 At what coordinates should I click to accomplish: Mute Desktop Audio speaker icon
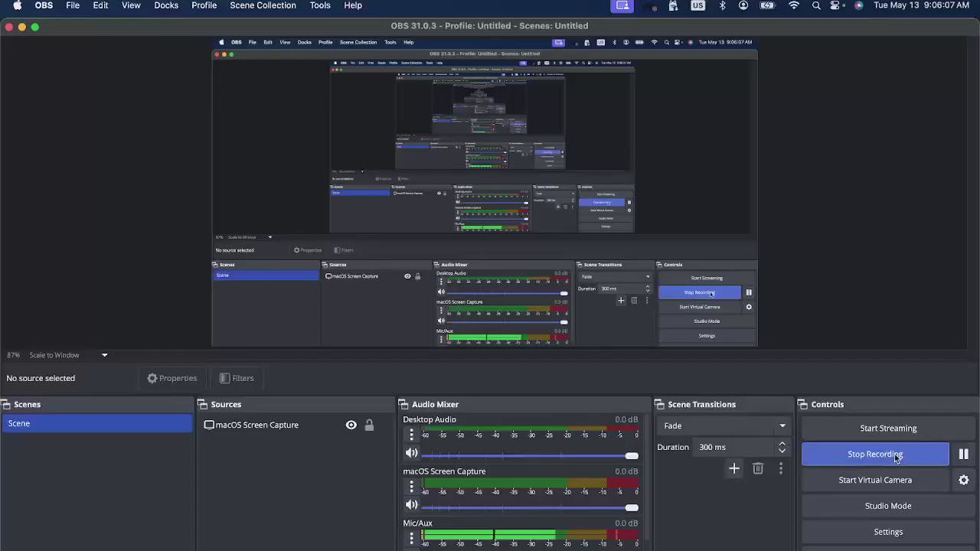click(x=411, y=454)
